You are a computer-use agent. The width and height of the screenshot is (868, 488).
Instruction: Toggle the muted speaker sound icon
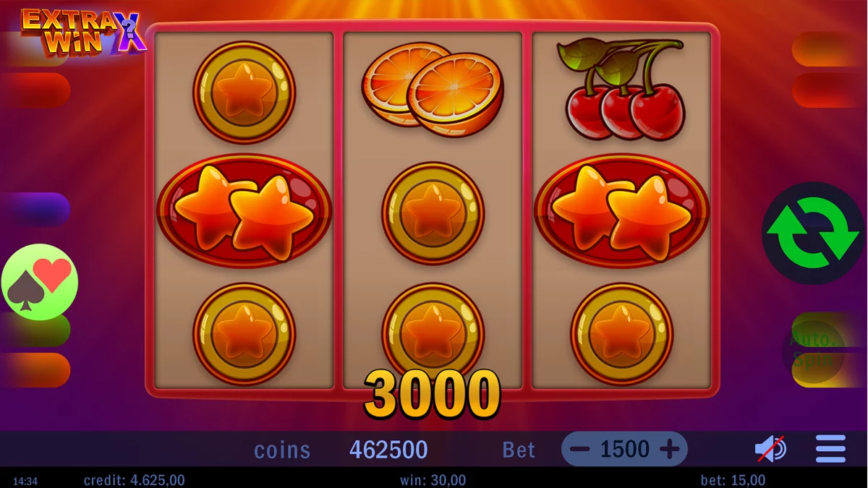click(x=771, y=449)
